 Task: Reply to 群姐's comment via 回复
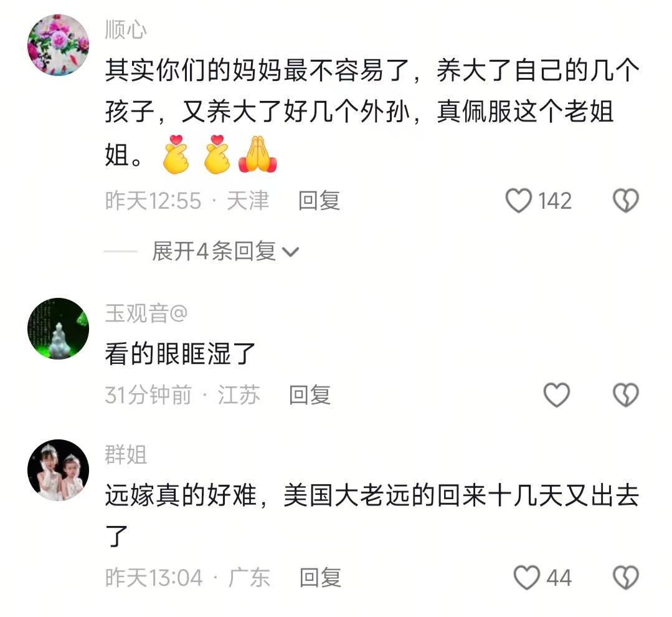pos(320,578)
